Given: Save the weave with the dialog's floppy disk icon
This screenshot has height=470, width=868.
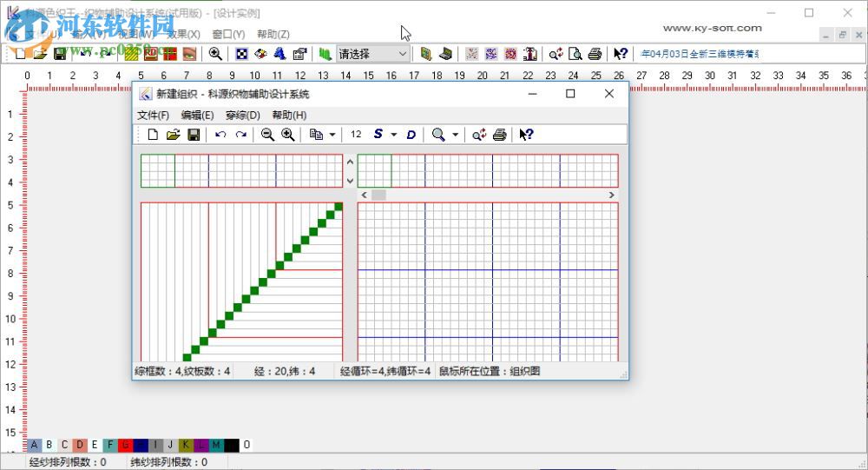Looking at the screenshot, I should (194, 135).
